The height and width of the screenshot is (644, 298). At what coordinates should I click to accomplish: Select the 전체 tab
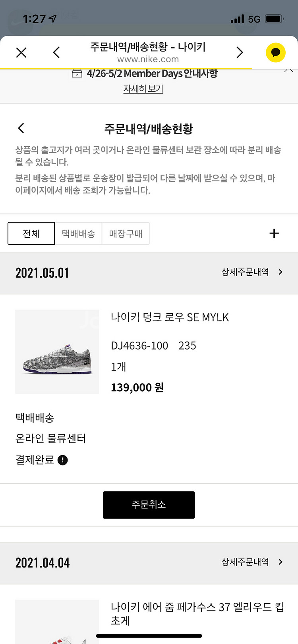point(31,233)
